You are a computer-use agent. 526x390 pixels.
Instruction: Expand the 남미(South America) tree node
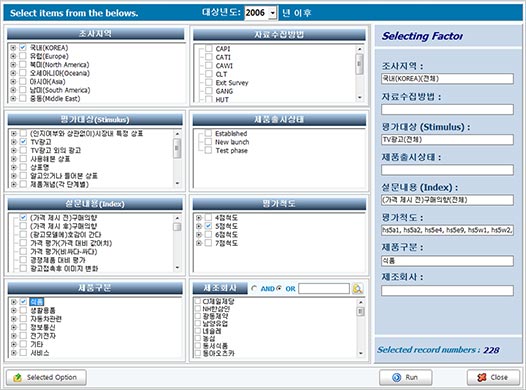(13, 90)
